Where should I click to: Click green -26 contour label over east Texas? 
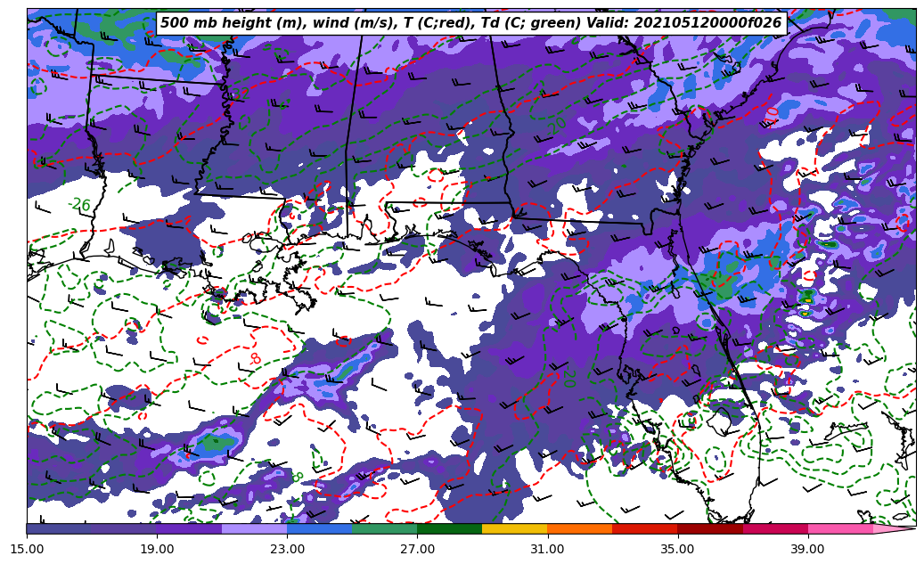80,205
